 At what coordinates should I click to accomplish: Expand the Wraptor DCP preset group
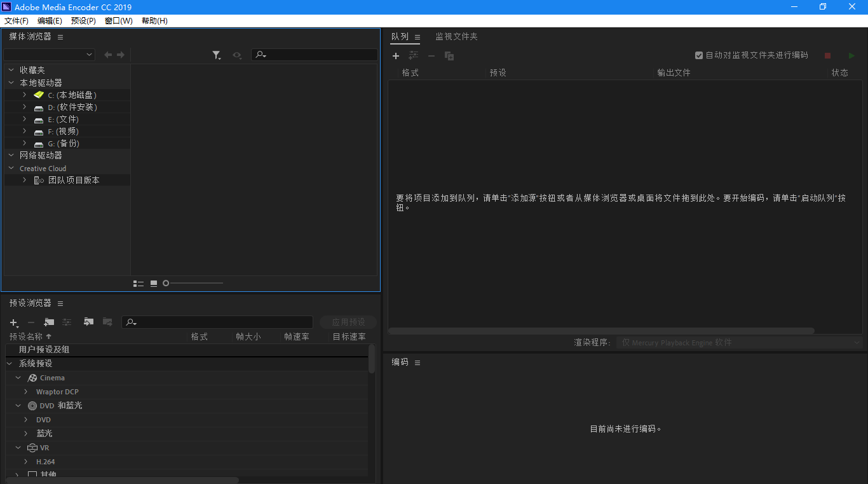tap(26, 392)
